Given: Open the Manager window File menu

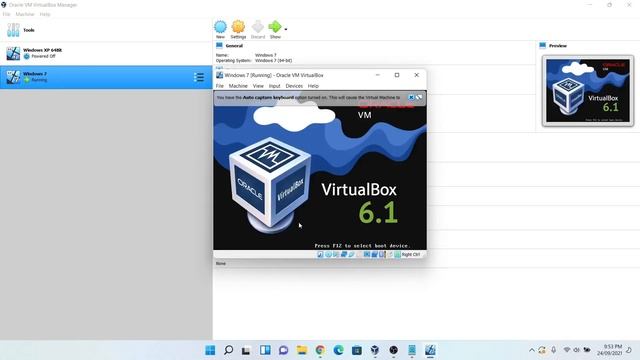Looking at the screenshot, I should pos(7,14).
